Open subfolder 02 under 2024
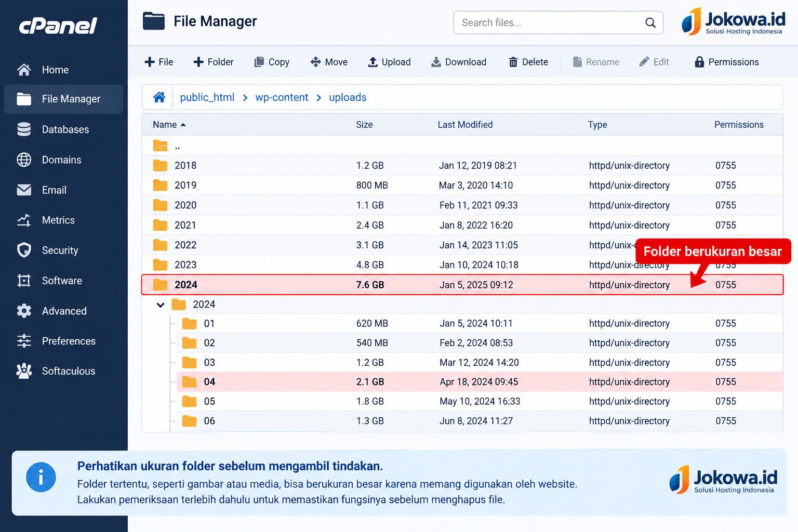This screenshot has width=798, height=532. point(209,343)
